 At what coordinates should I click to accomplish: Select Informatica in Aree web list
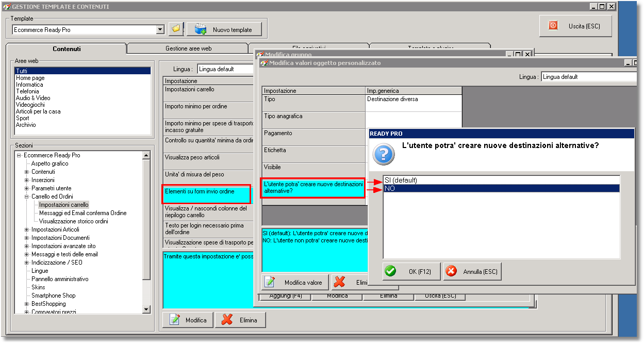click(x=83, y=85)
